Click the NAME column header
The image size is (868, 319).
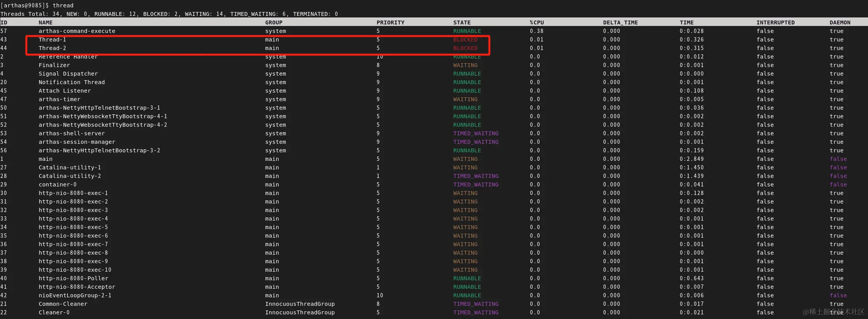(x=46, y=22)
